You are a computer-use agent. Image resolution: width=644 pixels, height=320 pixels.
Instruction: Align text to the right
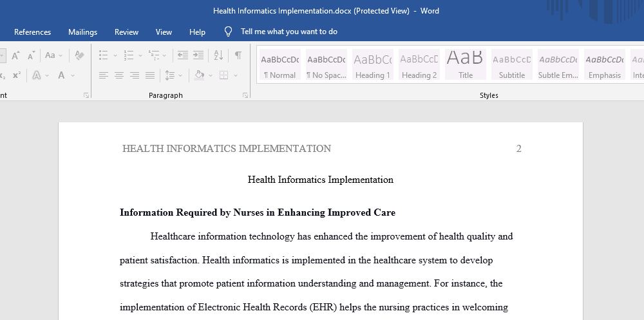pyautogui.click(x=135, y=75)
